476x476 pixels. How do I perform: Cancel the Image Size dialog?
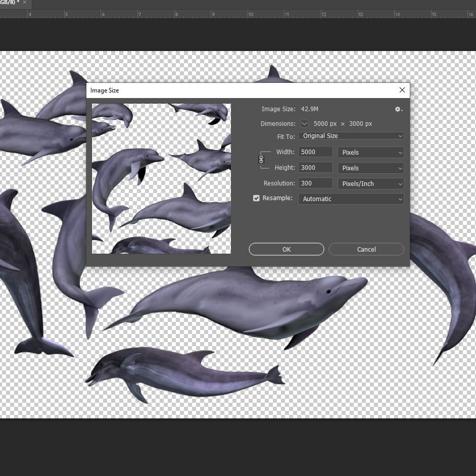click(x=366, y=249)
